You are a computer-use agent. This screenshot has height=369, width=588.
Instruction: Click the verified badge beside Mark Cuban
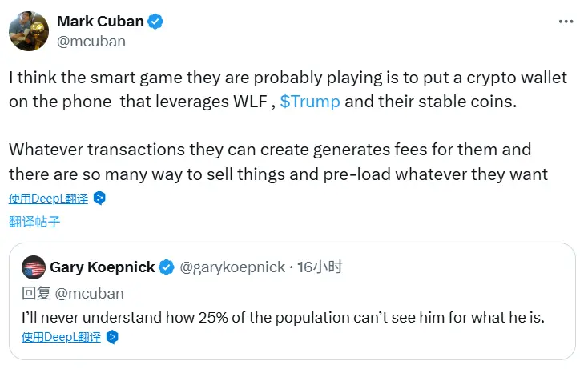point(155,22)
